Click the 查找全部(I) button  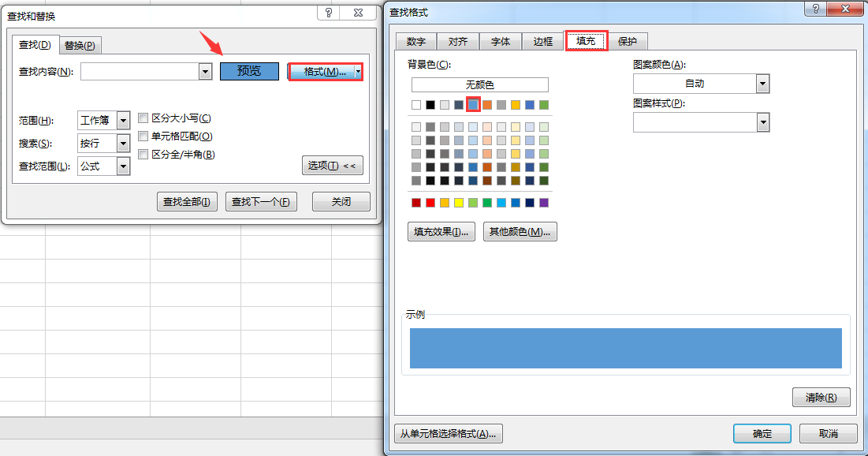pyautogui.click(x=187, y=202)
